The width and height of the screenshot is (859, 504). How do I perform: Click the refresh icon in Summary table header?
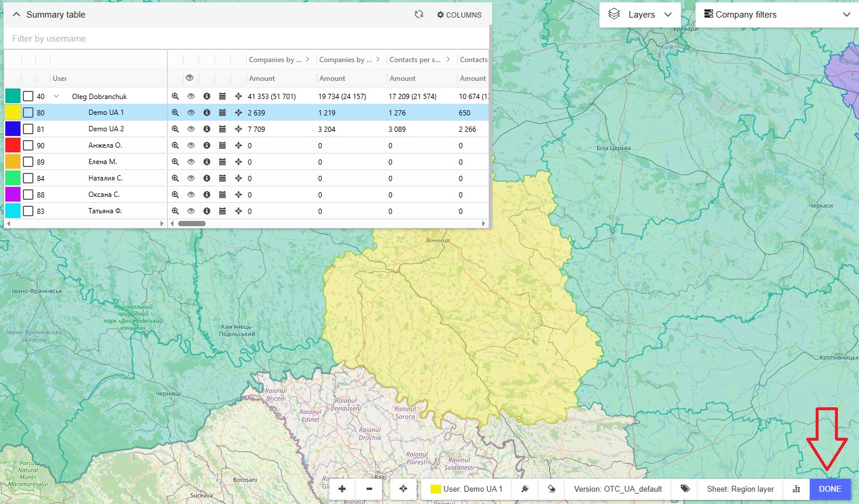(x=418, y=15)
